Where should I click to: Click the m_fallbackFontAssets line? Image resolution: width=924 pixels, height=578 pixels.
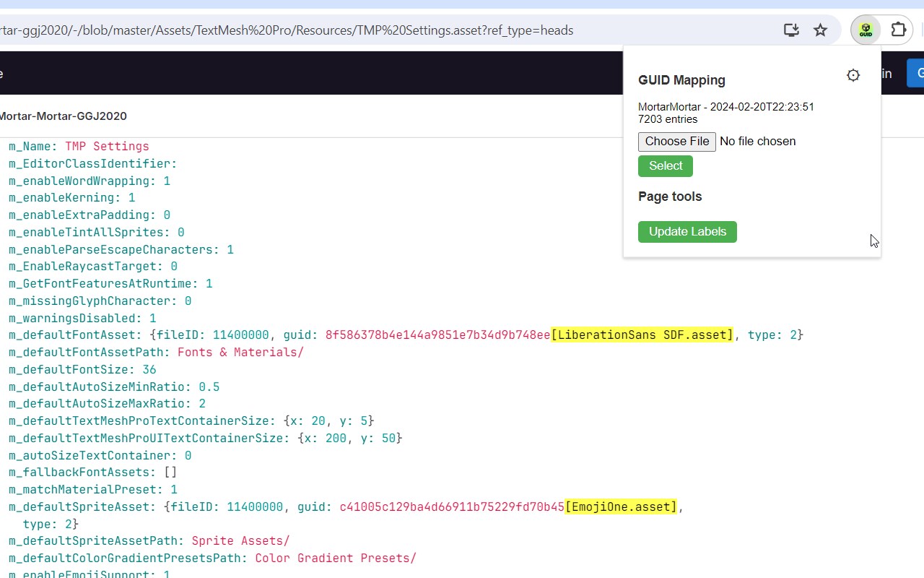tap(93, 473)
